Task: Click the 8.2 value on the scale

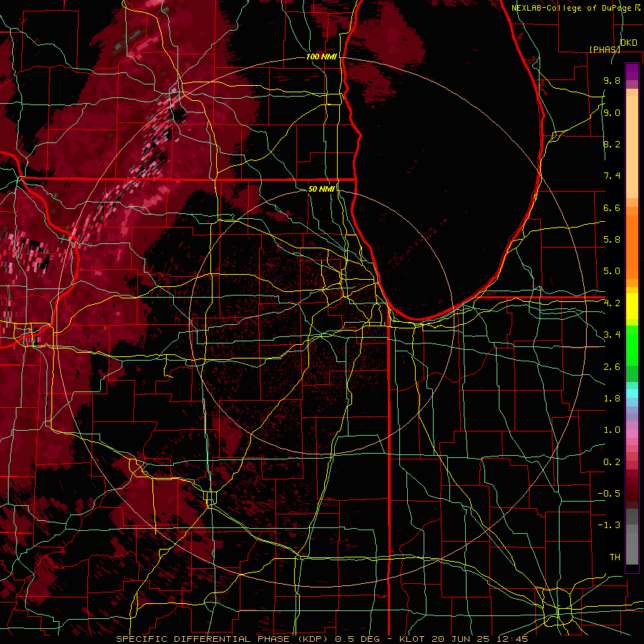Action: 612,144
